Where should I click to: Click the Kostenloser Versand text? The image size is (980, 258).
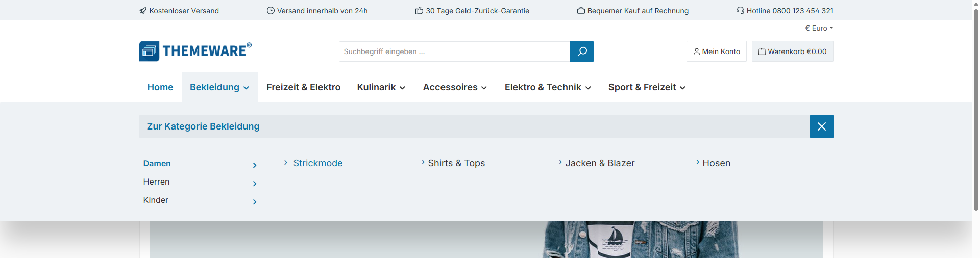[184, 11]
